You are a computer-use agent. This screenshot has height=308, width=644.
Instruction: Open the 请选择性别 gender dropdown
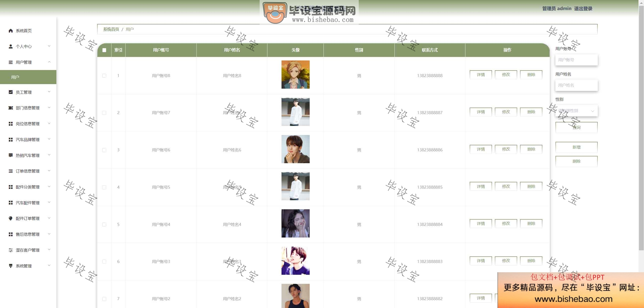coord(576,111)
